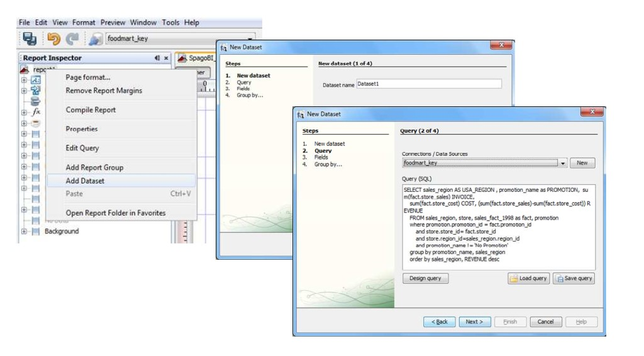This screenshot has height=356, width=644.
Task: Click the Back button in the wizard
Action: point(439,322)
